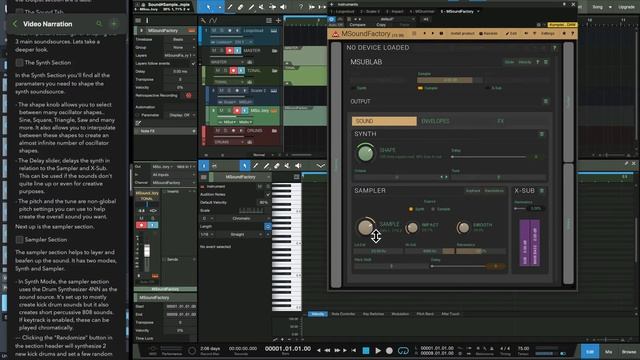Image resolution: width=640 pixels, height=360 pixels.
Task: Go back using the Video Narration arrow
Action: 15,24
